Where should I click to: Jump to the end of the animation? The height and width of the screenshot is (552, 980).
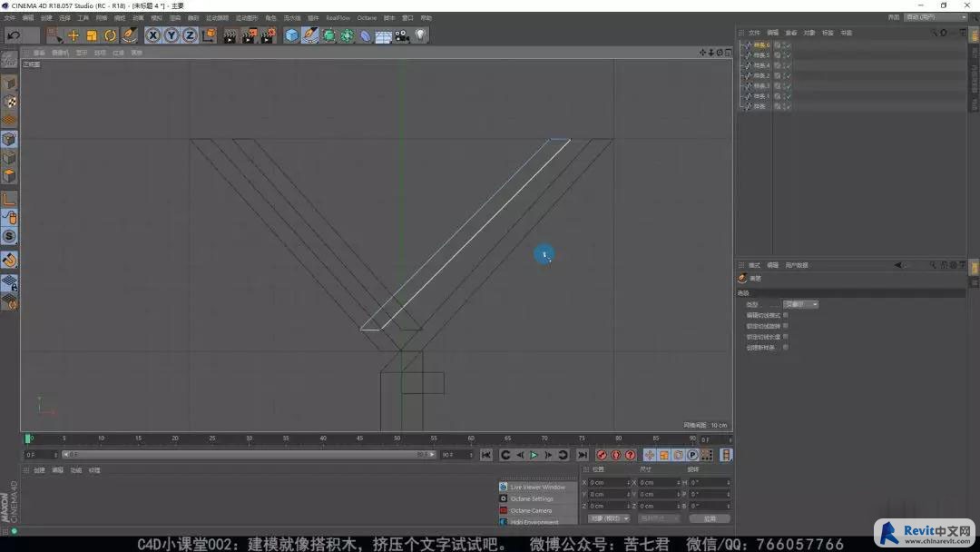tap(582, 455)
